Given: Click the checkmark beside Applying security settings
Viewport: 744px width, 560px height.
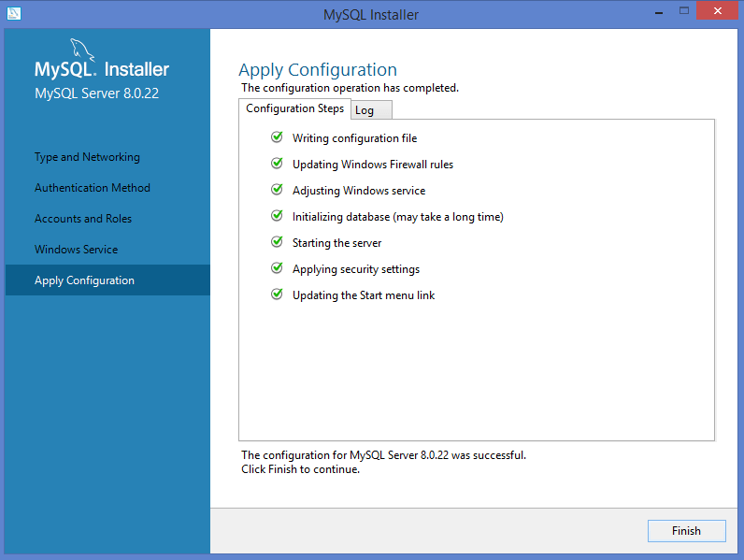Looking at the screenshot, I should coord(277,267).
